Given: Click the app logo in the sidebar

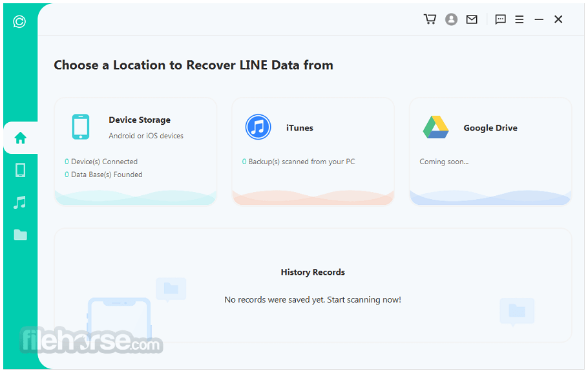Looking at the screenshot, I should click(x=19, y=21).
